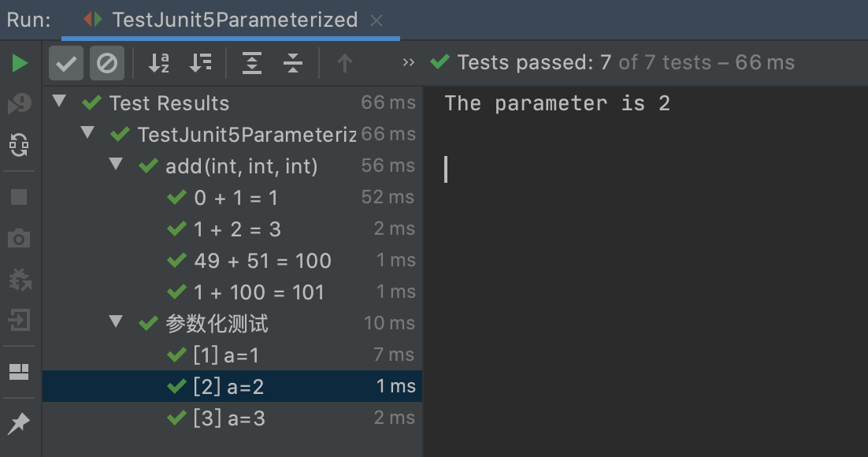The image size is (868, 457).
Task: Toggle show passed tests checkmark button
Action: [66, 63]
